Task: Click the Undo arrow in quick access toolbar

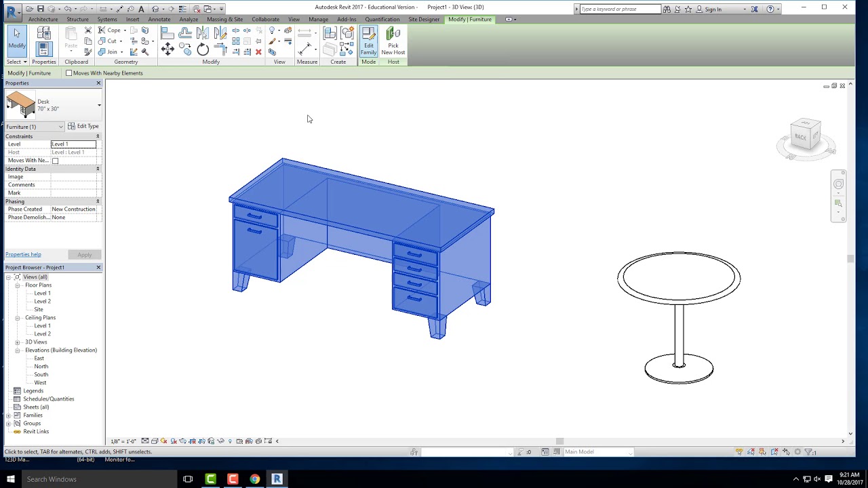Action: click(x=67, y=9)
